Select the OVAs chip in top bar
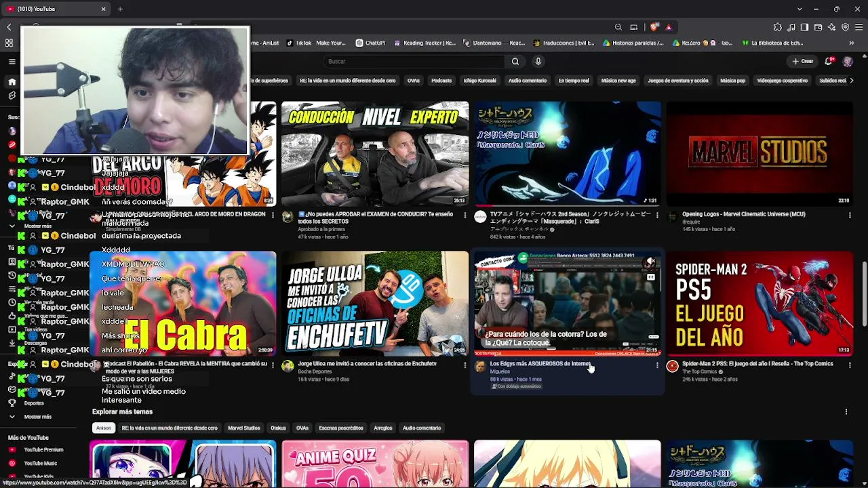This screenshot has width=868, height=488. (414, 81)
